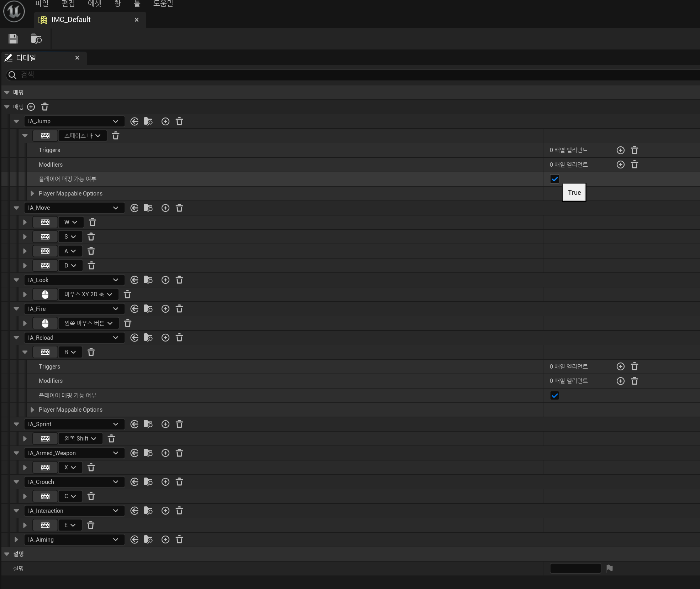This screenshot has height=589, width=700.
Task: Add key binding plus icon for IA_Fire
Action: (165, 309)
